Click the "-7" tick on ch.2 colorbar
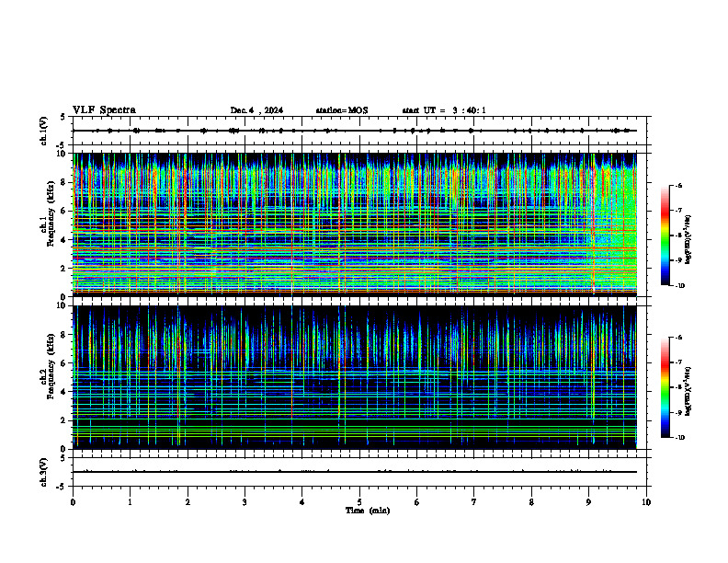Viewport: 728px width, 563px height. (678, 362)
